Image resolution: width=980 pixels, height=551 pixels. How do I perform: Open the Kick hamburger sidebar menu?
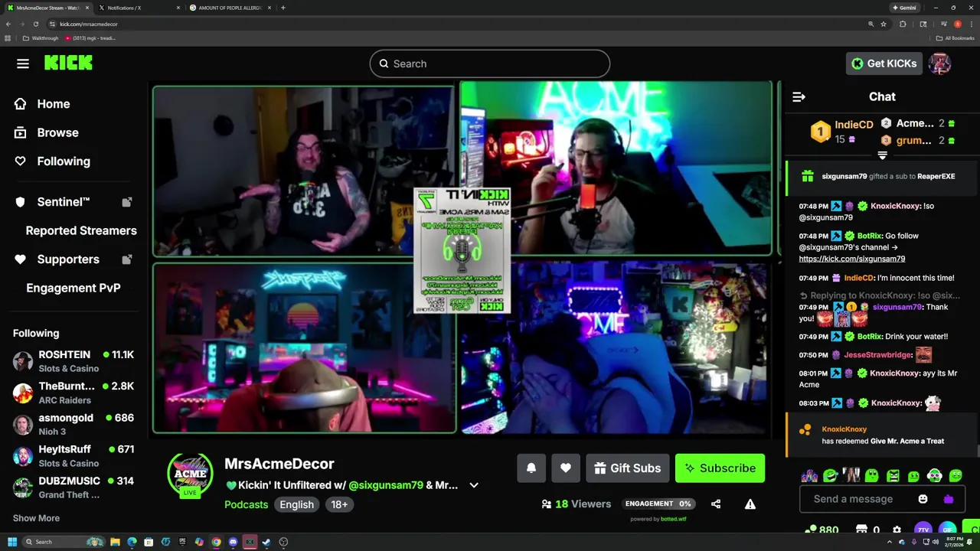[x=23, y=64]
